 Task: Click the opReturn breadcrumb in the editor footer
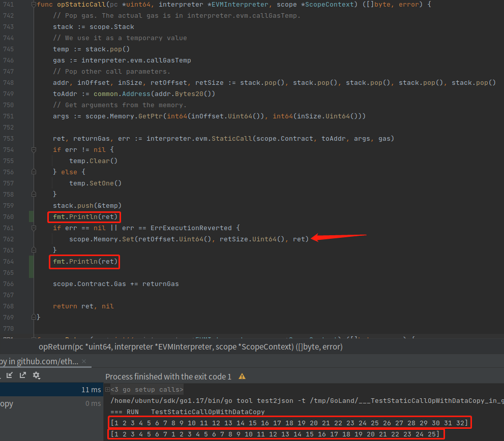pyautogui.click(x=191, y=347)
